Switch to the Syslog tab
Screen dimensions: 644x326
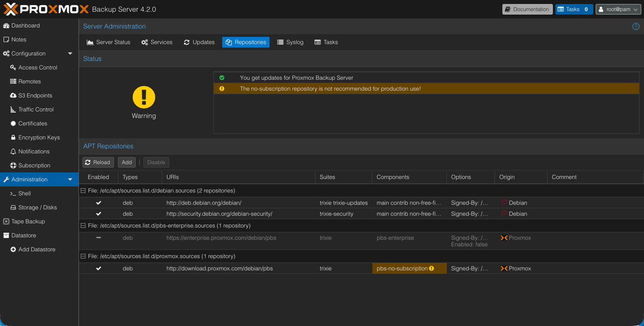[290, 42]
